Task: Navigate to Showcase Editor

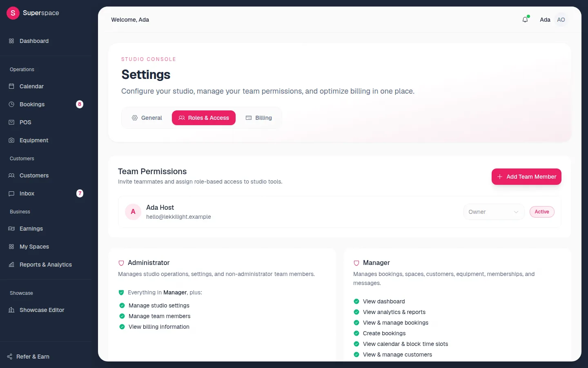Action: coord(46,310)
